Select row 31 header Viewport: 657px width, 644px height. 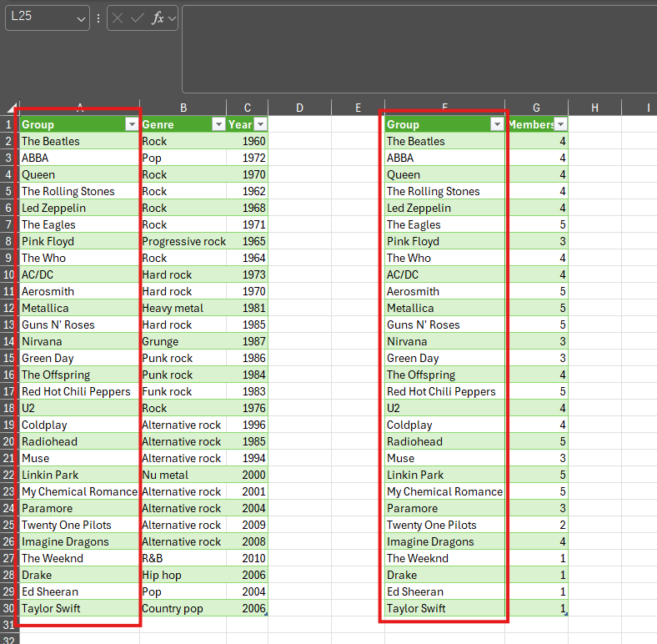(x=8, y=625)
